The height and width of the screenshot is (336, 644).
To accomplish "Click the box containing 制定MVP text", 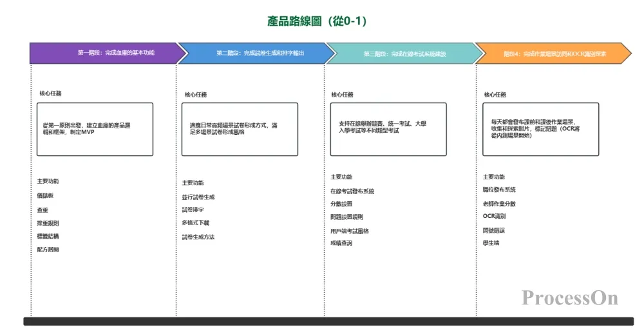I will pyautogui.click(x=95, y=129).
